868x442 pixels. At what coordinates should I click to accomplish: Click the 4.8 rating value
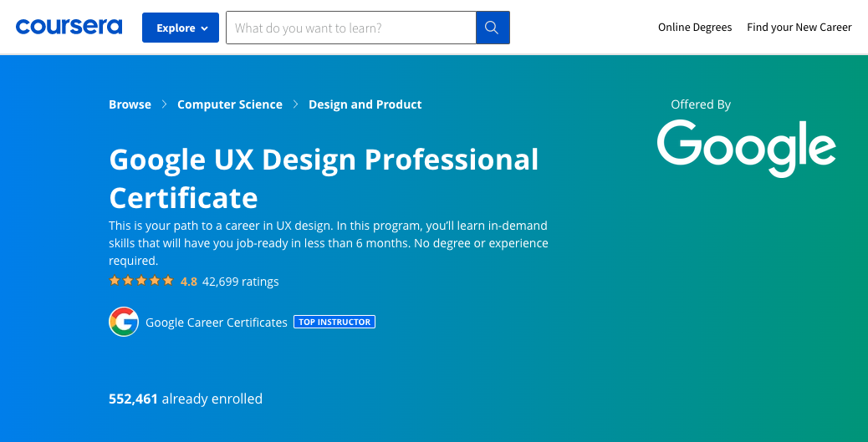[x=189, y=282]
